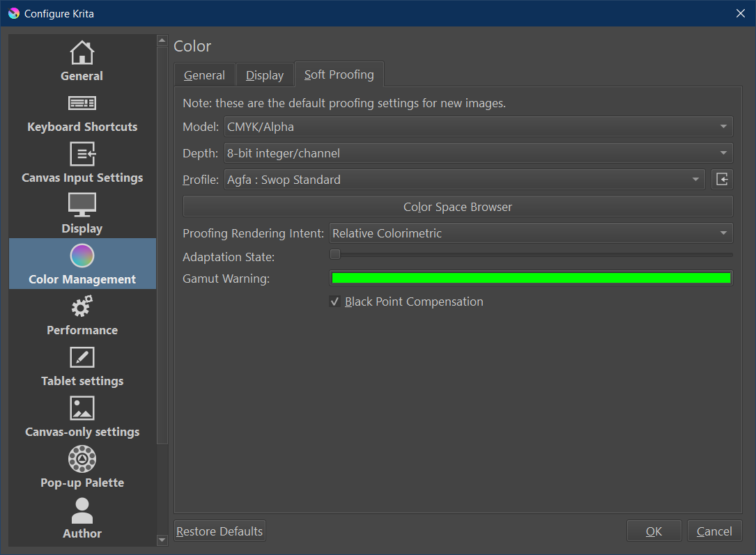This screenshot has width=756, height=555.
Task: Close the Configure Krita window
Action: tap(741, 13)
